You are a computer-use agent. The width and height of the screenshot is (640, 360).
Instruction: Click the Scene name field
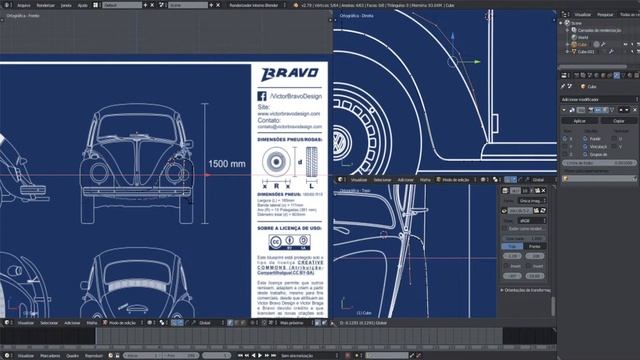pyautogui.click(x=188, y=5)
